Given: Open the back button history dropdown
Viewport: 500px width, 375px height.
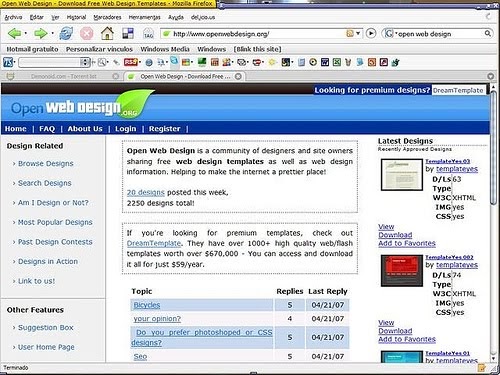Looking at the screenshot, I should 25,33.
